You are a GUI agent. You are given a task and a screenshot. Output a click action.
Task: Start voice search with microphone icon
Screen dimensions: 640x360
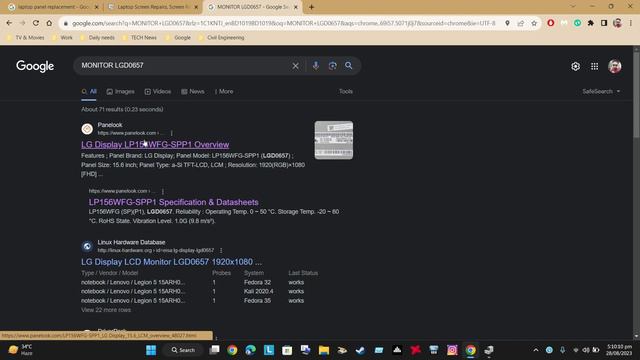(x=316, y=66)
